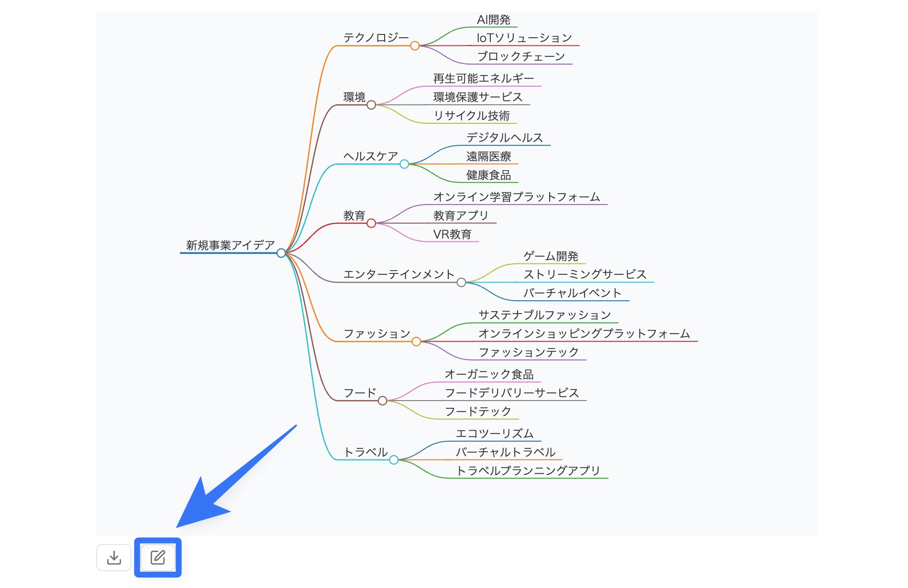This screenshot has width=908, height=588.
Task: Collapse the エンターテインメント node circle
Action: click(x=461, y=283)
